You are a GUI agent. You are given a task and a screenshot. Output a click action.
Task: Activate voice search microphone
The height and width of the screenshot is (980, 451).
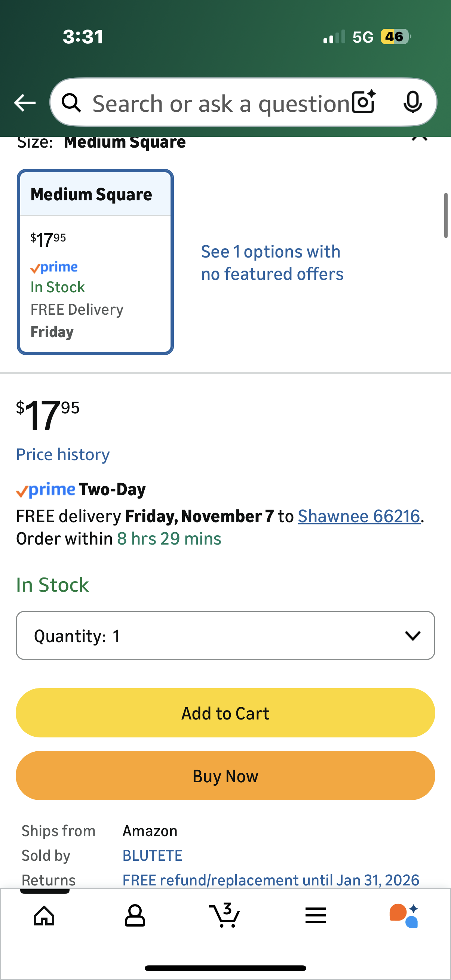pos(412,102)
